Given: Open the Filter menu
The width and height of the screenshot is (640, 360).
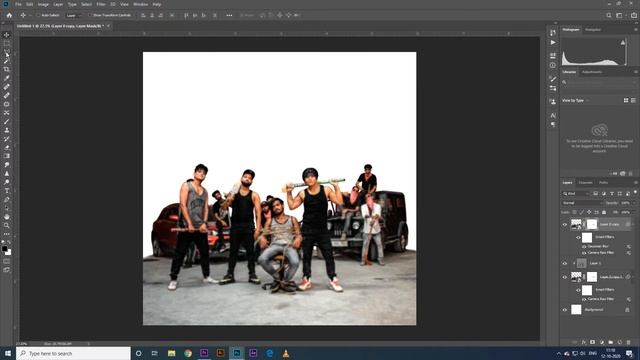Looking at the screenshot, I should [x=101, y=4].
